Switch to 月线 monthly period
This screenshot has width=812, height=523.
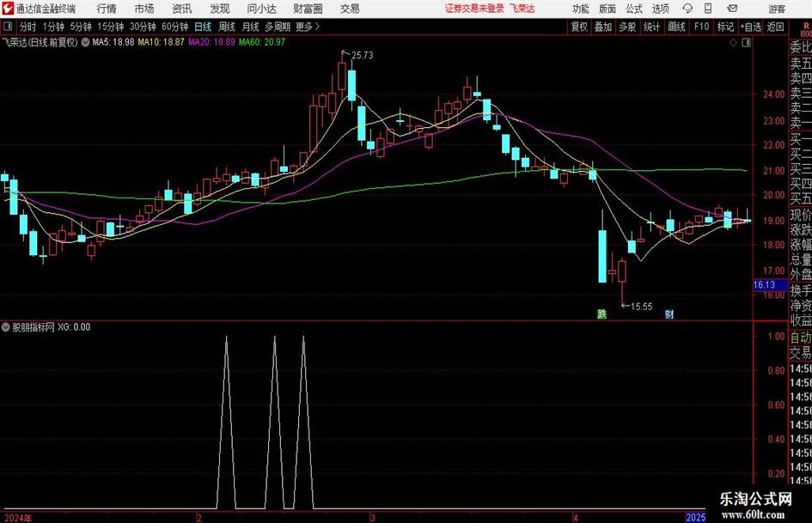(x=251, y=27)
